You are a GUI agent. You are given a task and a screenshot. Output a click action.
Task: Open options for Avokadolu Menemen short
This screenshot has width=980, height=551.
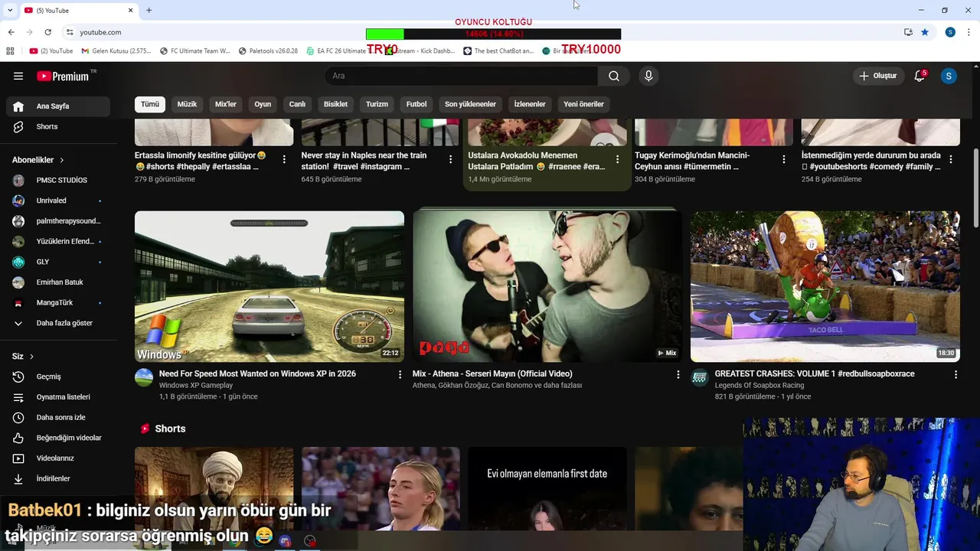pos(617,159)
